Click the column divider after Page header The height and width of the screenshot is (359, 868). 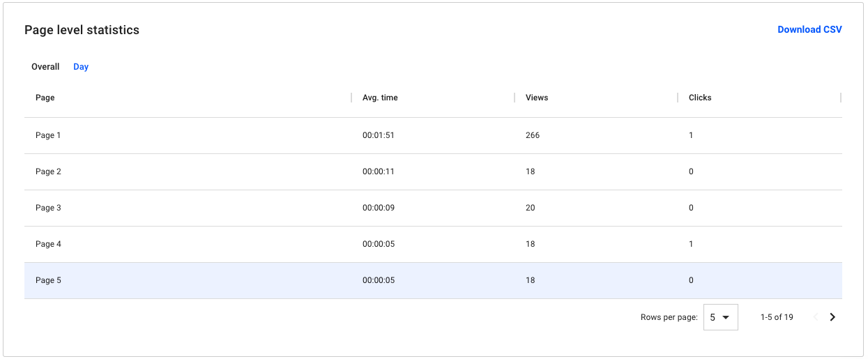point(351,98)
